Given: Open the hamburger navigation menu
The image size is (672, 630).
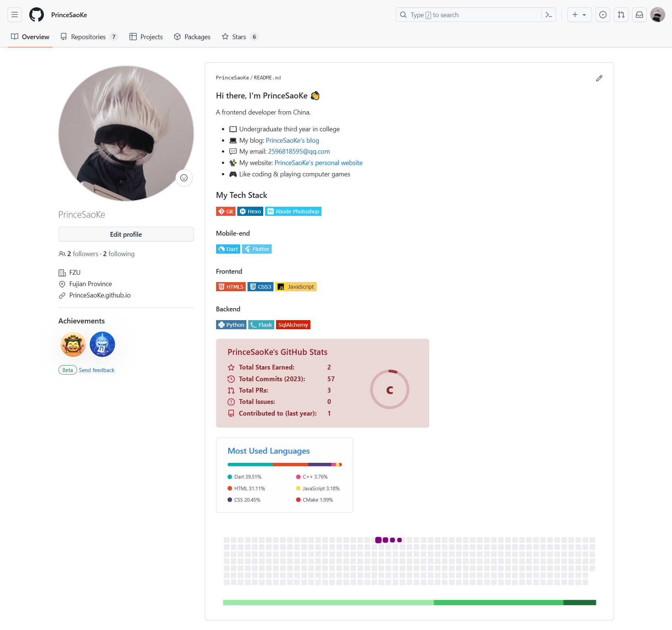Looking at the screenshot, I should 15,15.
